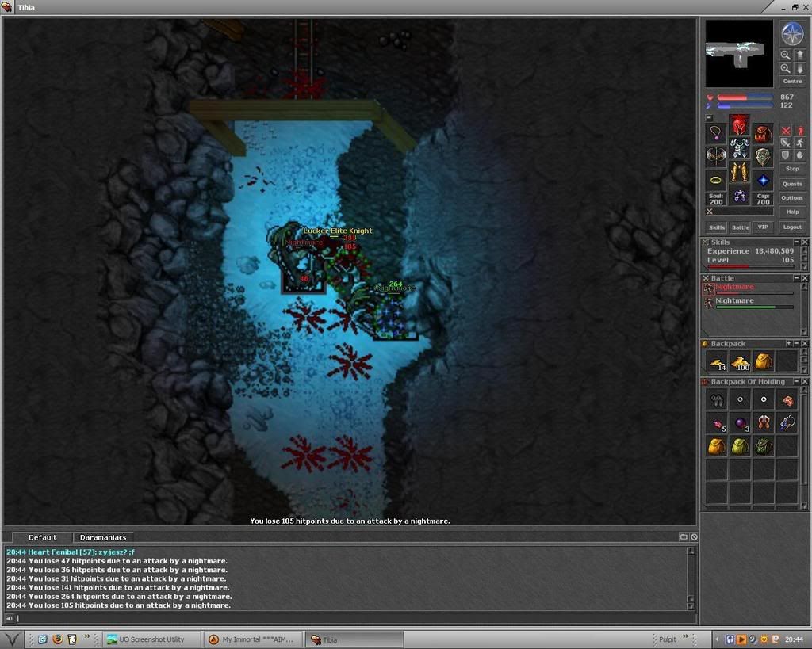Image resolution: width=812 pixels, height=649 pixels.
Task: Close the Backpack Of Holding panel
Action: click(805, 381)
